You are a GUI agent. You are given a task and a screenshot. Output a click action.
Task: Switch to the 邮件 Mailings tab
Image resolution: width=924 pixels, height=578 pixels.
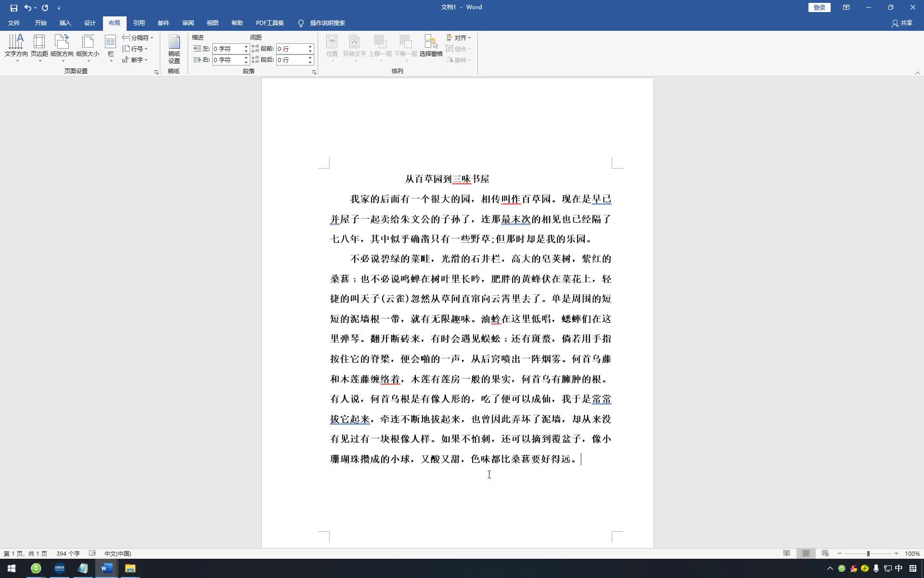(164, 23)
